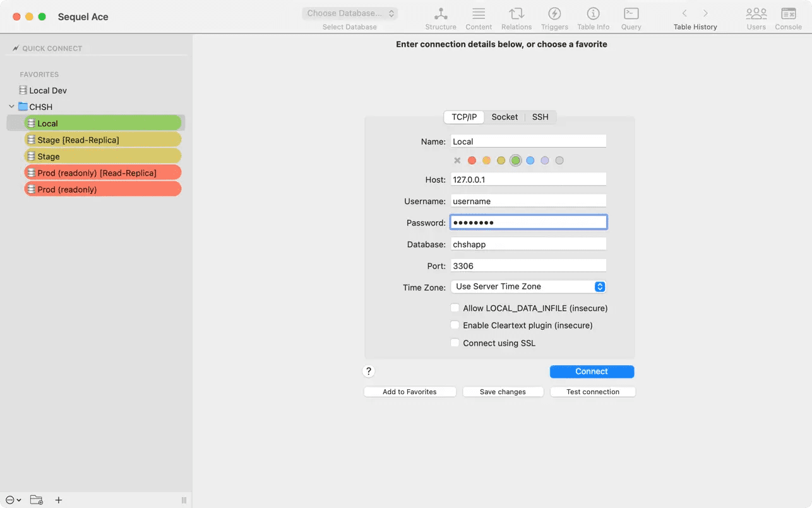812x508 pixels.
Task: Open the Time Zone dropdown
Action: (528, 287)
